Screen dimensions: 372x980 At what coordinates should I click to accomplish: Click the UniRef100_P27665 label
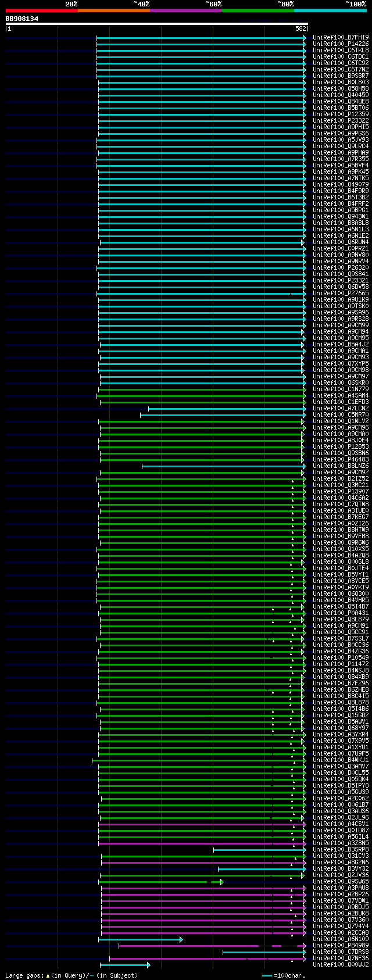pyautogui.click(x=341, y=293)
